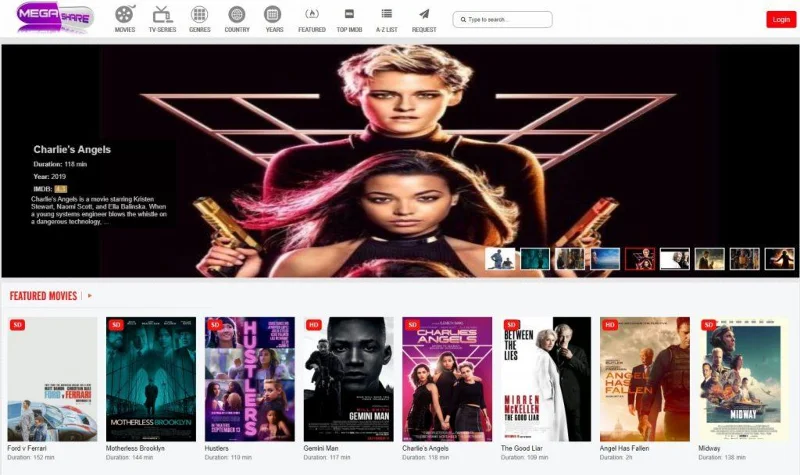Open the A-Z List icon
Viewport: 800px width, 475px height.
tap(387, 13)
